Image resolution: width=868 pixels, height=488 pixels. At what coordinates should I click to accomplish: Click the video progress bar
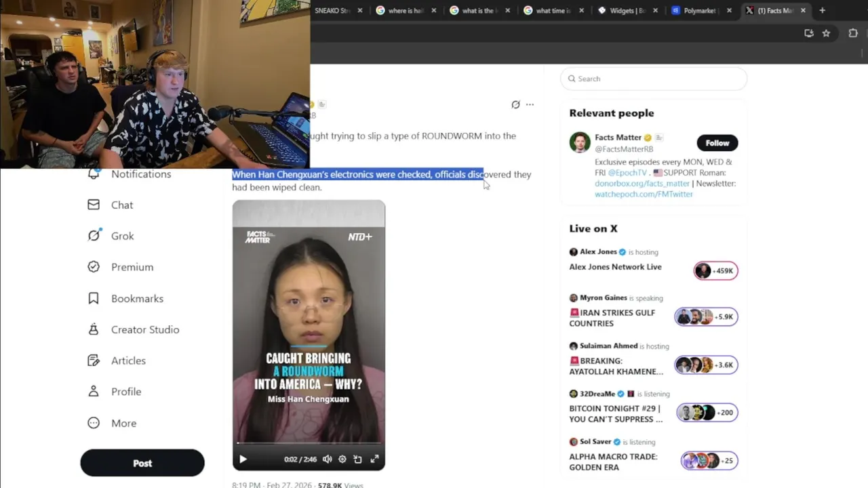coord(309,443)
